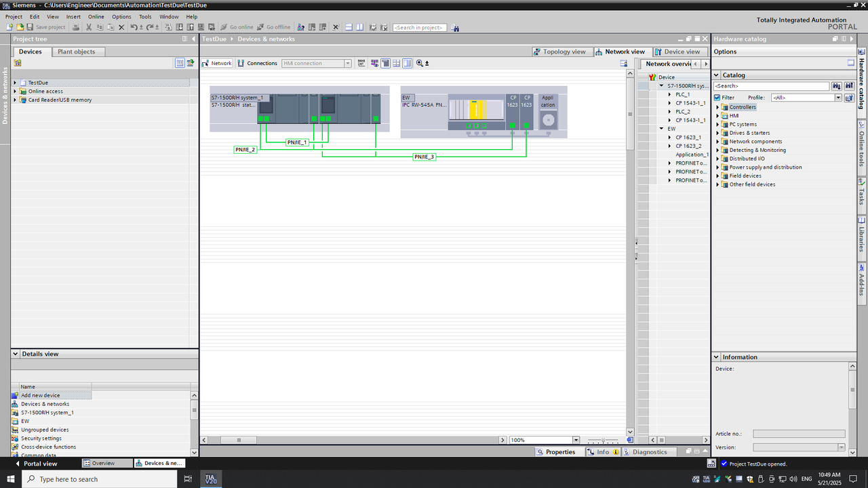Screen dimensions: 868x488
Task: Click the Go online toolbar button
Action: pos(237,27)
